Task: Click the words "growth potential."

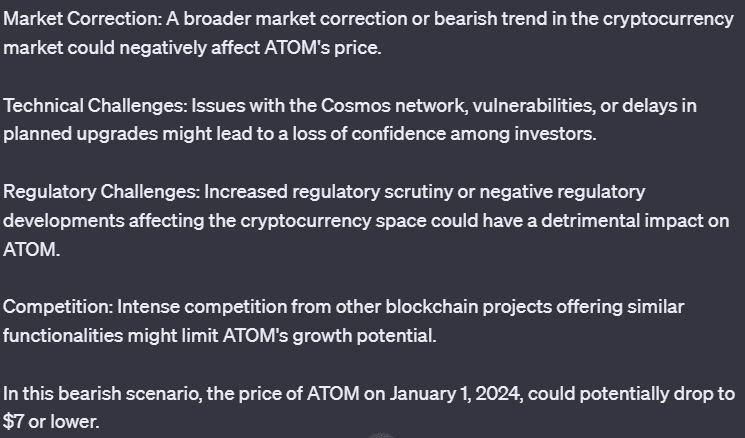Action: tap(364, 336)
